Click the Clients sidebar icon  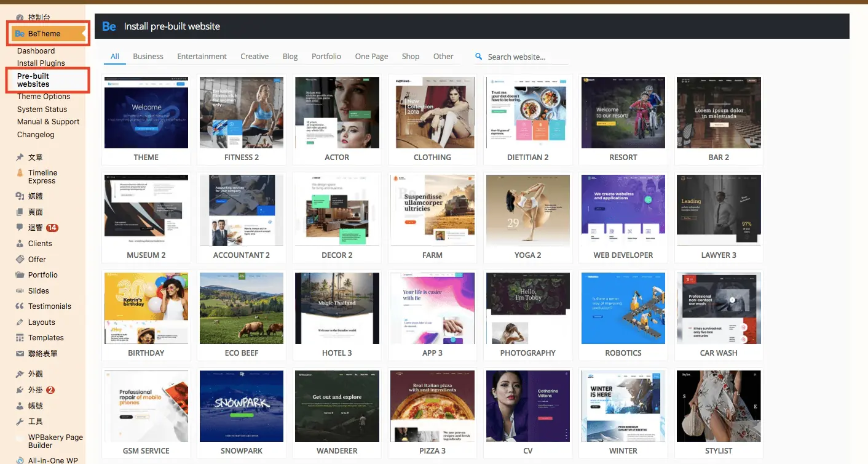point(20,244)
